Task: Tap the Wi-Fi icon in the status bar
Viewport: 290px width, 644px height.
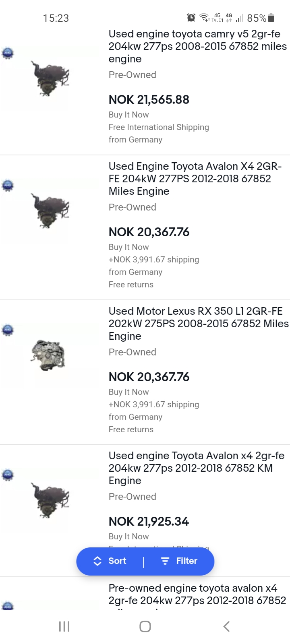Action: pyautogui.click(x=205, y=18)
